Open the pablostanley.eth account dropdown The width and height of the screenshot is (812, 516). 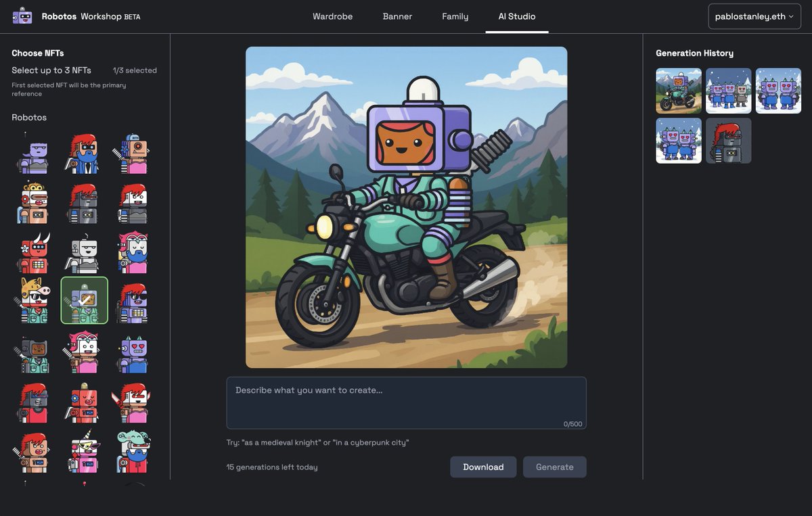(754, 16)
